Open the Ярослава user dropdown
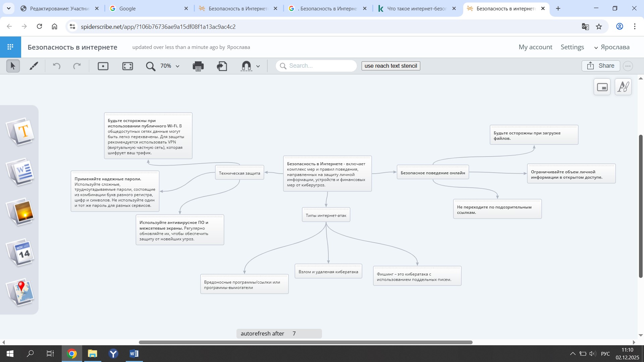 coord(612,47)
